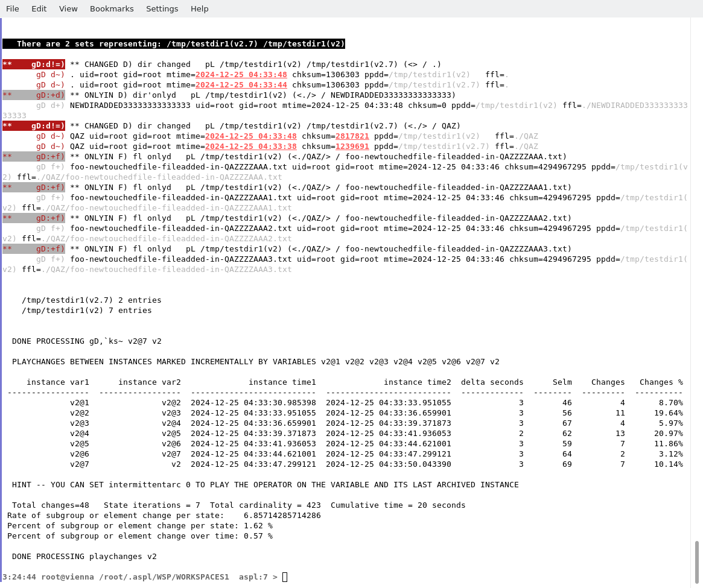Click the 'Total changes=48' summary text

click(x=51, y=505)
